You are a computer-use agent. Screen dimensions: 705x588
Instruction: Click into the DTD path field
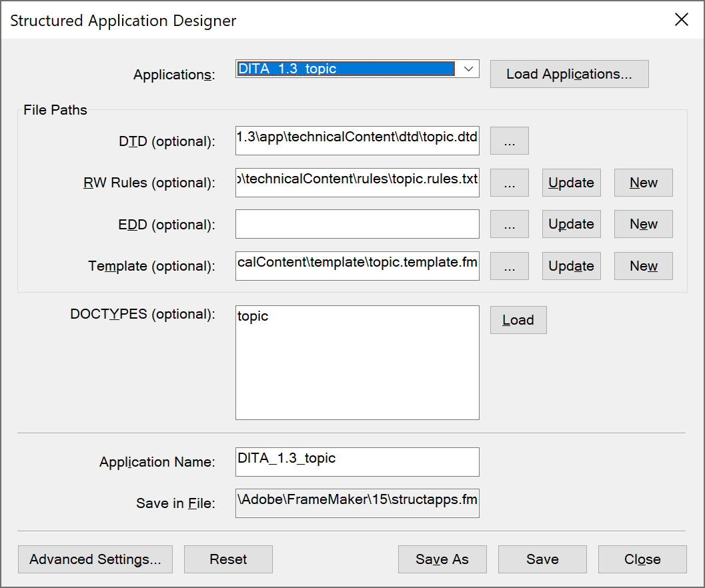[x=357, y=141]
